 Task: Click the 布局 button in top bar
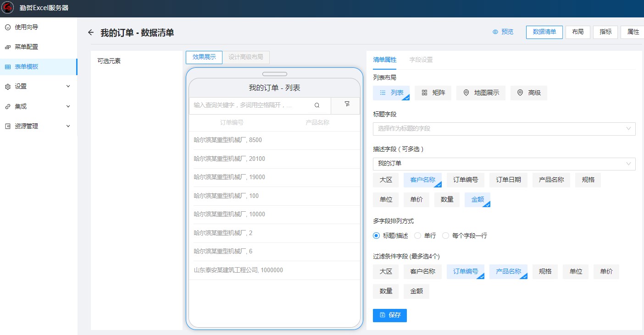pyautogui.click(x=577, y=32)
